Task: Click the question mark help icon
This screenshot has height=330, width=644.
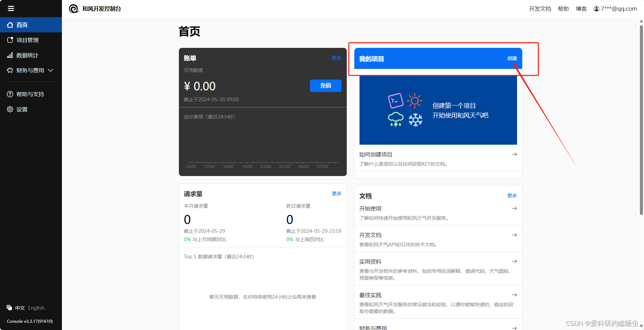Action: [x=10, y=94]
